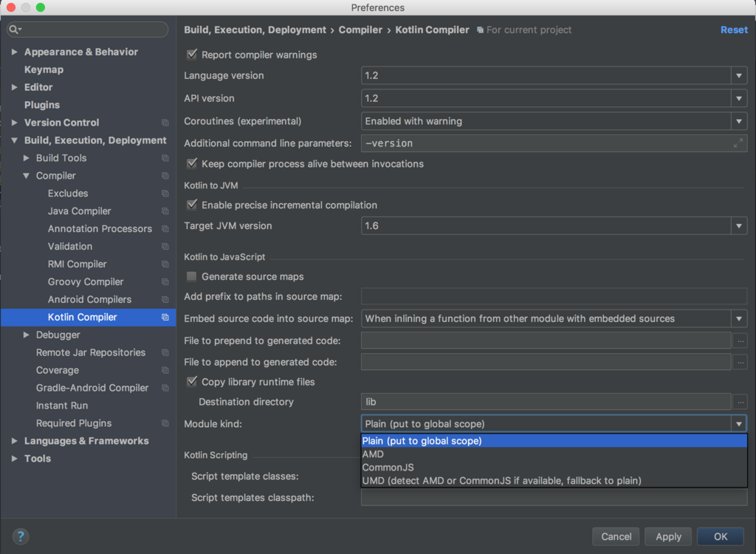Image resolution: width=756 pixels, height=554 pixels.
Task: Focus the preferences search field
Action: 88,30
